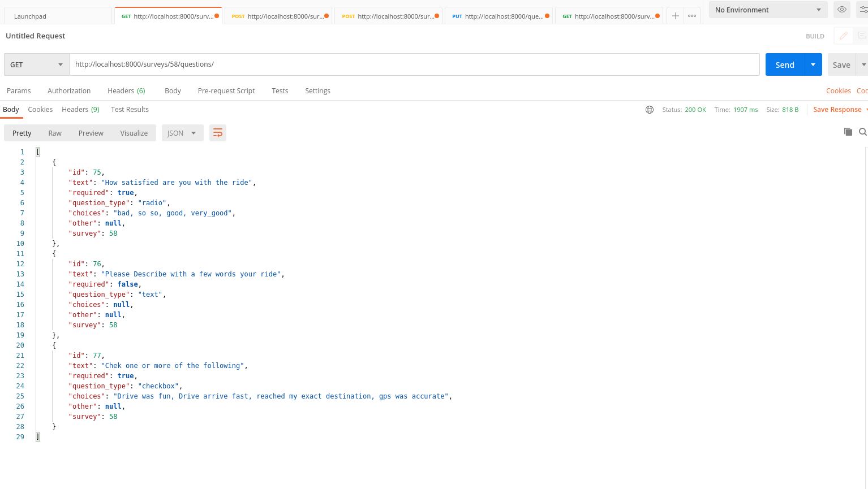Open the tab options ellipsis menu
The image size is (868, 489).
coord(691,16)
